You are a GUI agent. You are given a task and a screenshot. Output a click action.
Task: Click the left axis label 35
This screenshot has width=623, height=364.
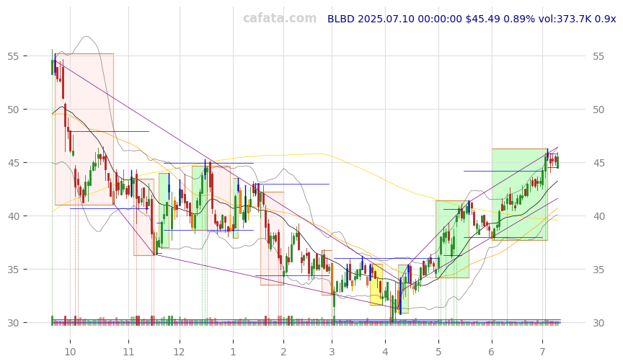point(13,270)
